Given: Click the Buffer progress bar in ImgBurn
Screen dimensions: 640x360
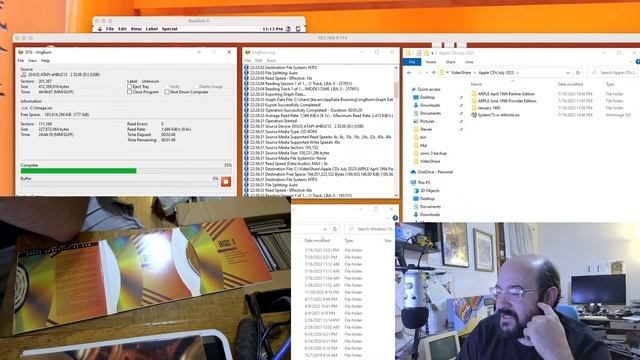Looking at the screenshot, I should [x=120, y=184].
